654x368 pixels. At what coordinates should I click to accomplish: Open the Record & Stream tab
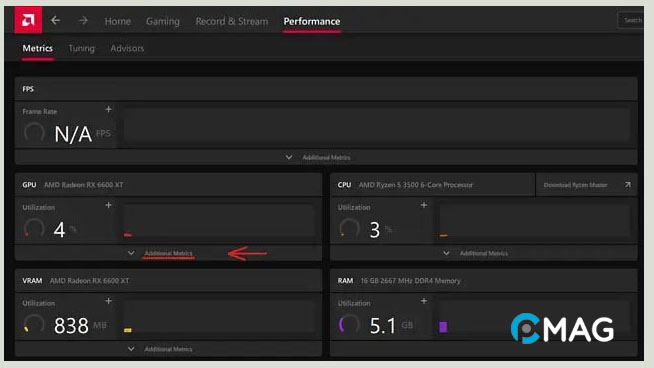232,21
